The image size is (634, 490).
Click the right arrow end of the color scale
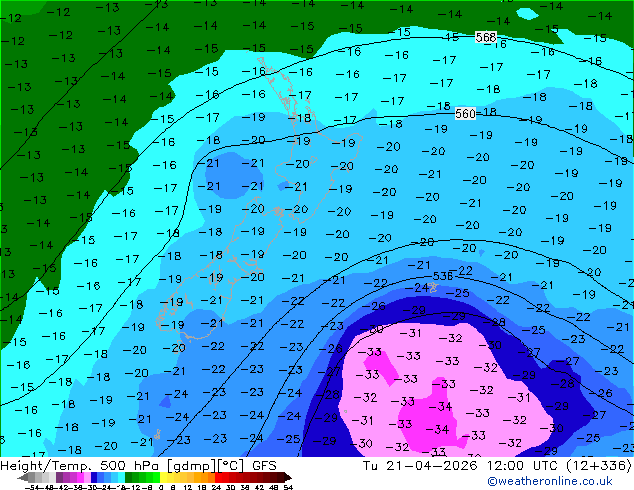287,478
